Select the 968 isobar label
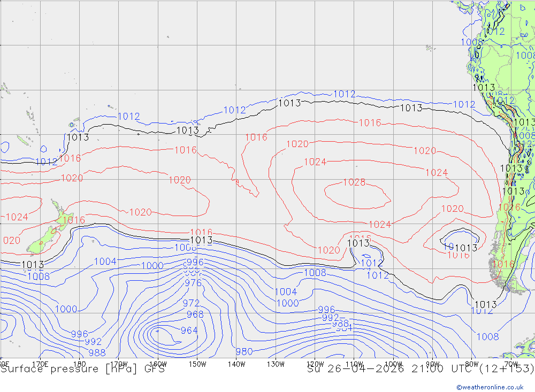Viewport: 535px width, 392px height. click(x=195, y=314)
